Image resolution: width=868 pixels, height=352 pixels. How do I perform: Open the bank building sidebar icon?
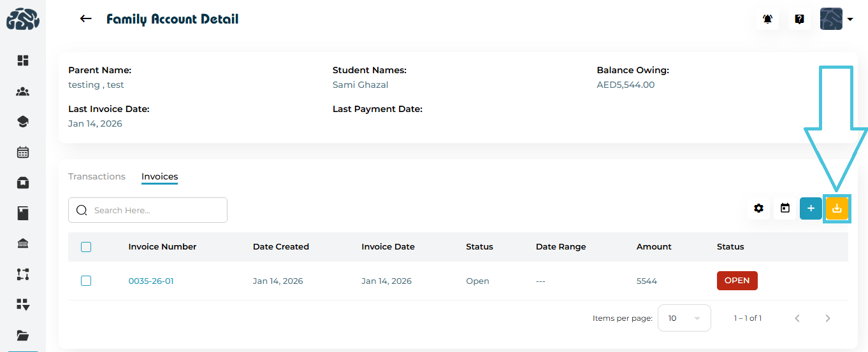pyautogui.click(x=23, y=244)
